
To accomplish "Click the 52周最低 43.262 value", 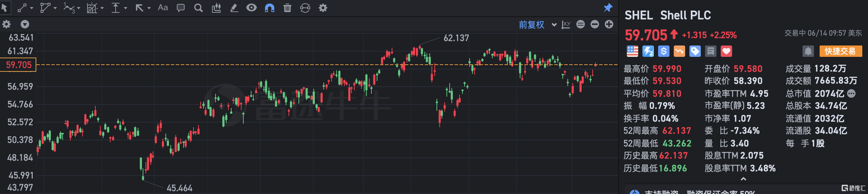I will click(677, 144).
